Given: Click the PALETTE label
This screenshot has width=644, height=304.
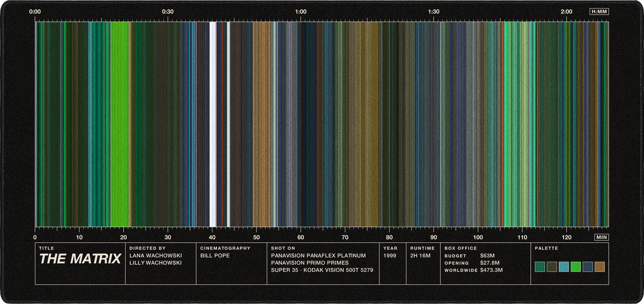Looking at the screenshot, I should [x=546, y=248].
